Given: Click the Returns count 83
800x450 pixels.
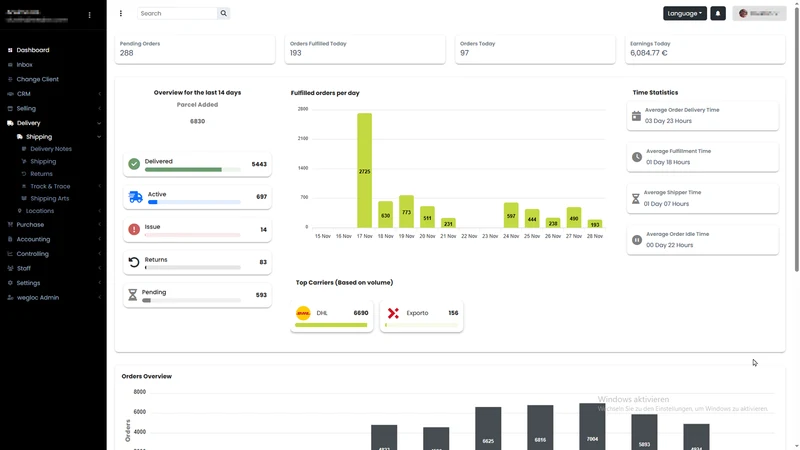Looking at the screenshot, I should [x=263, y=262].
